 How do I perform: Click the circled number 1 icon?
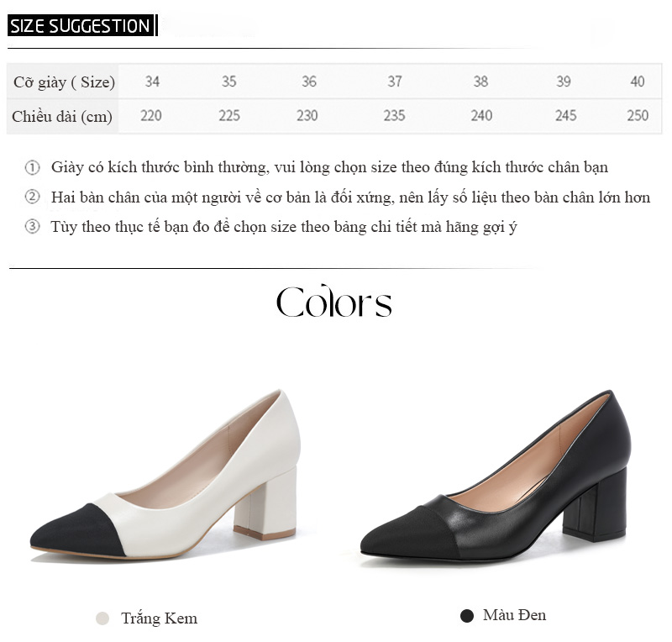(x=32, y=168)
